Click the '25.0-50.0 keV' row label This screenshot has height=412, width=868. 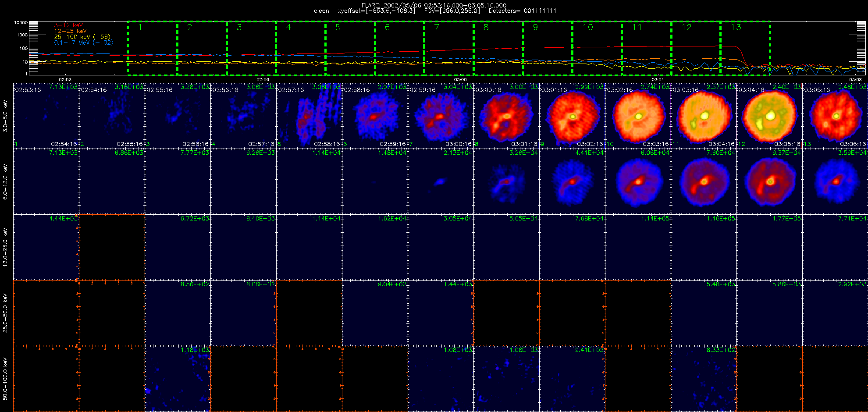[x=5, y=313]
